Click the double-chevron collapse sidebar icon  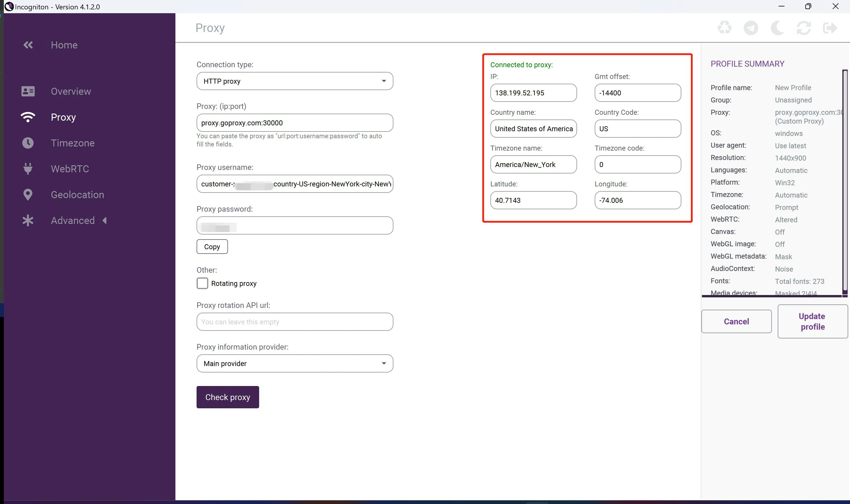[28, 45]
